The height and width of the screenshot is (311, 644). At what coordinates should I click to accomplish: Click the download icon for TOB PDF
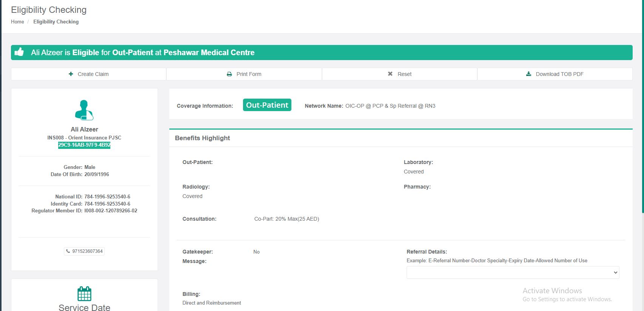click(528, 74)
